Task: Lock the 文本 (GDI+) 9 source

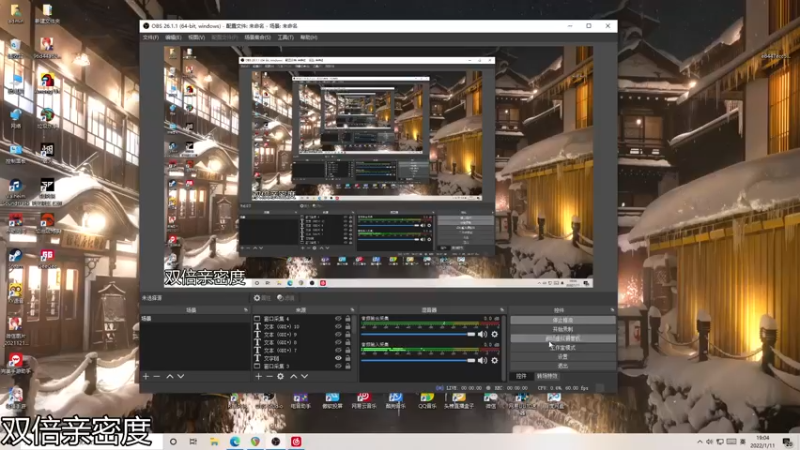Action: click(348, 334)
